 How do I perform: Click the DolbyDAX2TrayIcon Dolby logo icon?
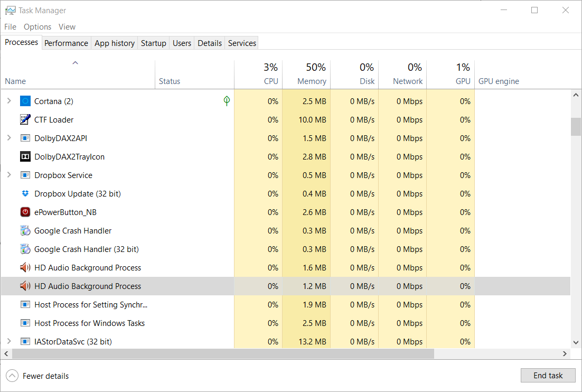click(x=25, y=157)
